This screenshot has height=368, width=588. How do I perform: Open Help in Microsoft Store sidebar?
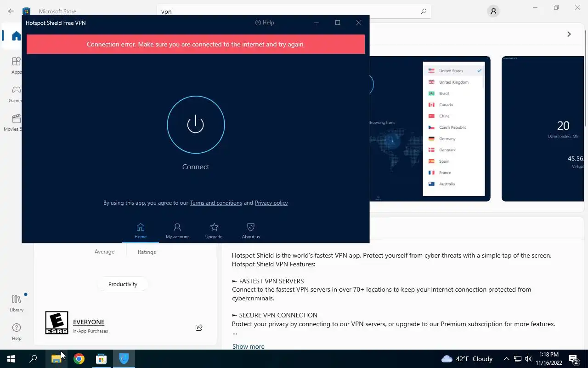17,332
